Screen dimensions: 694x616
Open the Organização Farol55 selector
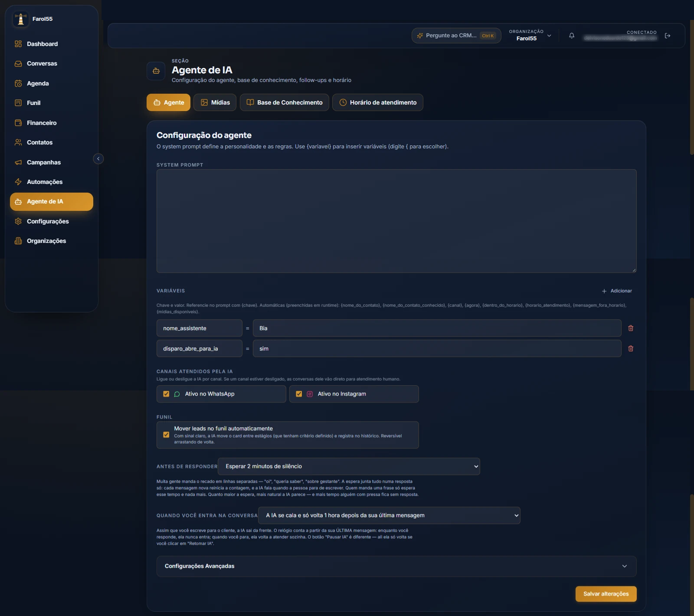click(530, 35)
